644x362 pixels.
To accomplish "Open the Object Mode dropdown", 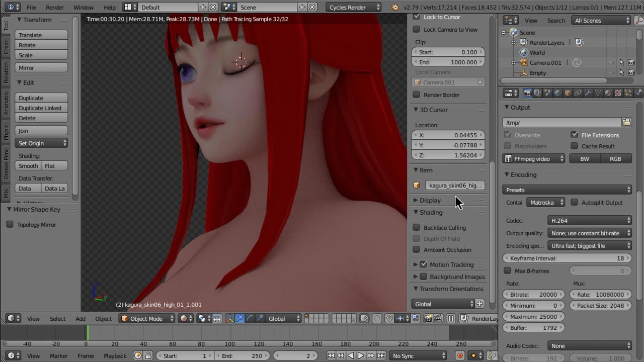I will coord(147,318).
